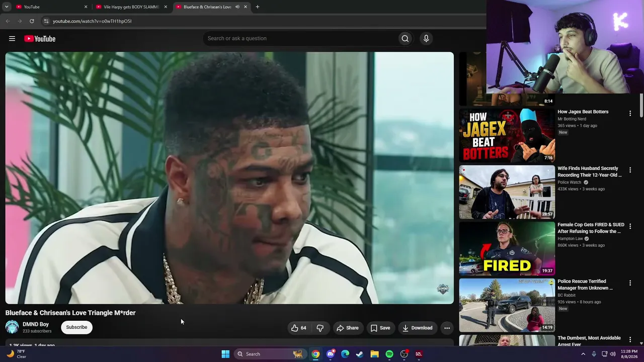Go back to the previous page
Image resolution: width=644 pixels, height=362 pixels.
point(8,21)
